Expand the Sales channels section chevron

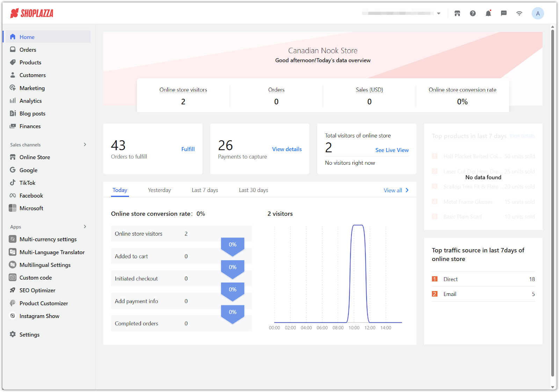85,145
